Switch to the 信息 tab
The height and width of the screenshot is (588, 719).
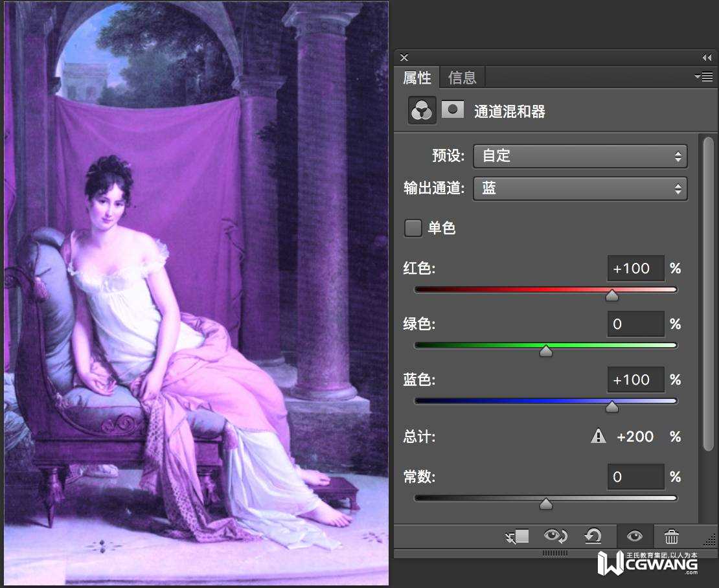tap(462, 78)
